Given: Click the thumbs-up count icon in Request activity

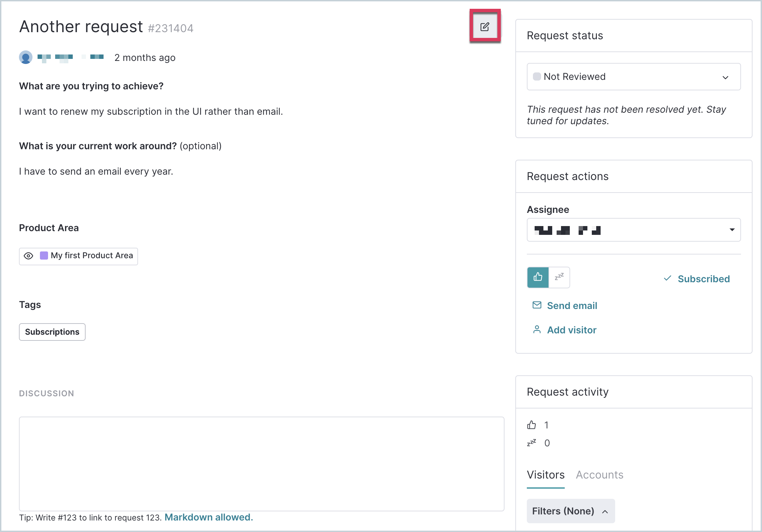Looking at the screenshot, I should tap(532, 425).
